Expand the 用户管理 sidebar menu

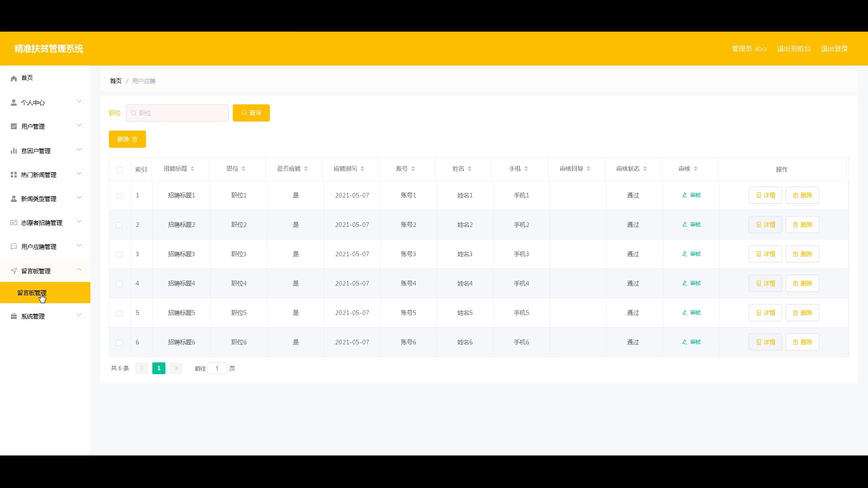coord(45,127)
